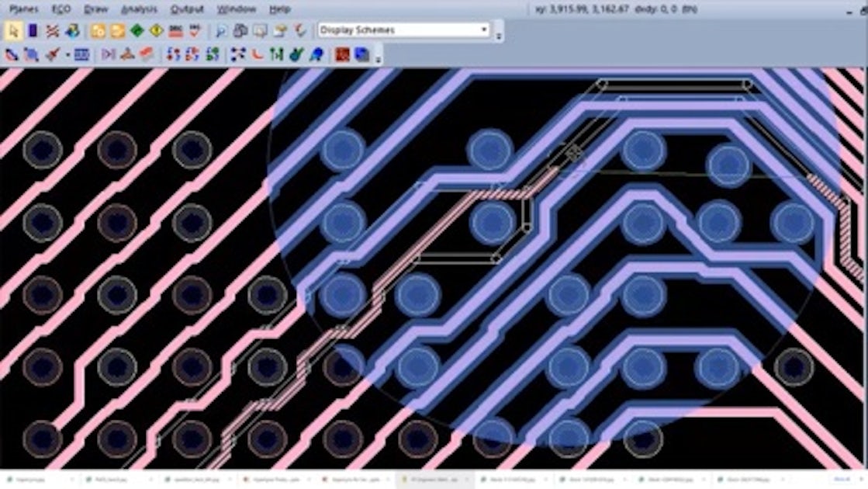868x489 pixels.
Task: Click the dark red square toolbar icon
Action: tap(342, 54)
